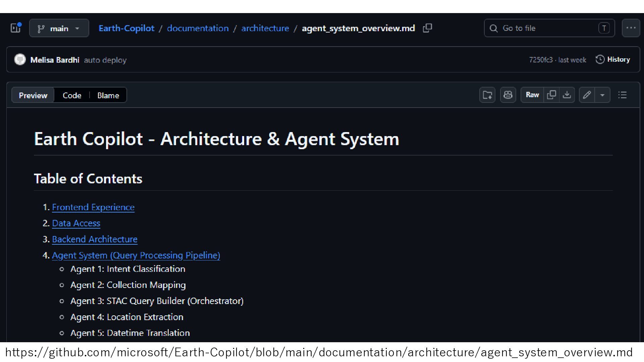Open main branch selector dropdown

click(x=59, y=28)
